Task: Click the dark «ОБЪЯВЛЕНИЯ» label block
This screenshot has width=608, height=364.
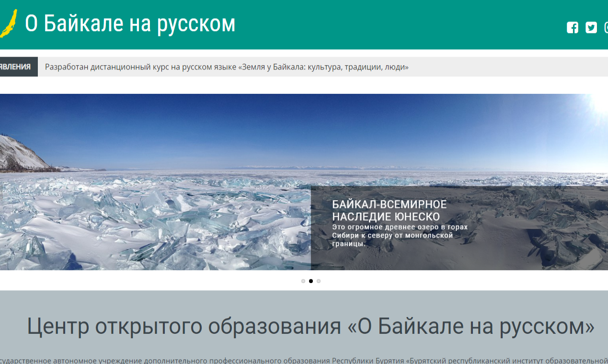Action: click(19, 66)
